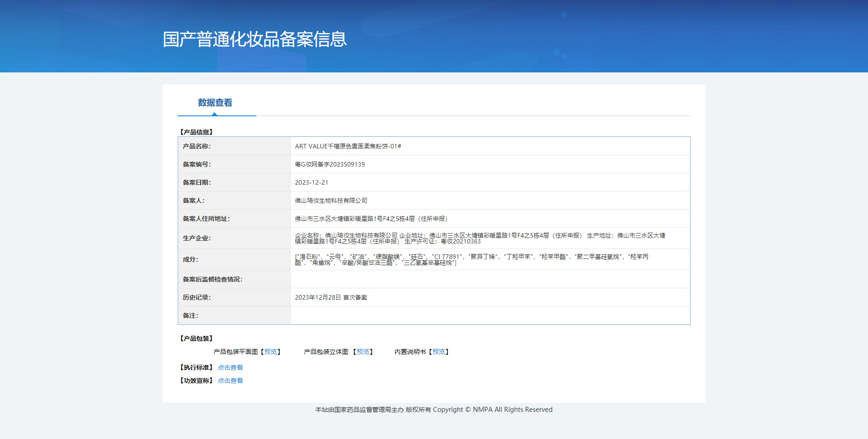Click the empty 备注 cell
Image resolution: width=868 pixels, height=439 pixels.
[x=490, y=315]
